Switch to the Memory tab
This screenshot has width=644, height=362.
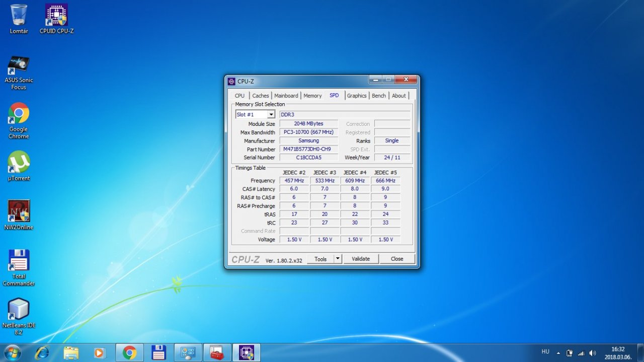[x=312, y=96]
